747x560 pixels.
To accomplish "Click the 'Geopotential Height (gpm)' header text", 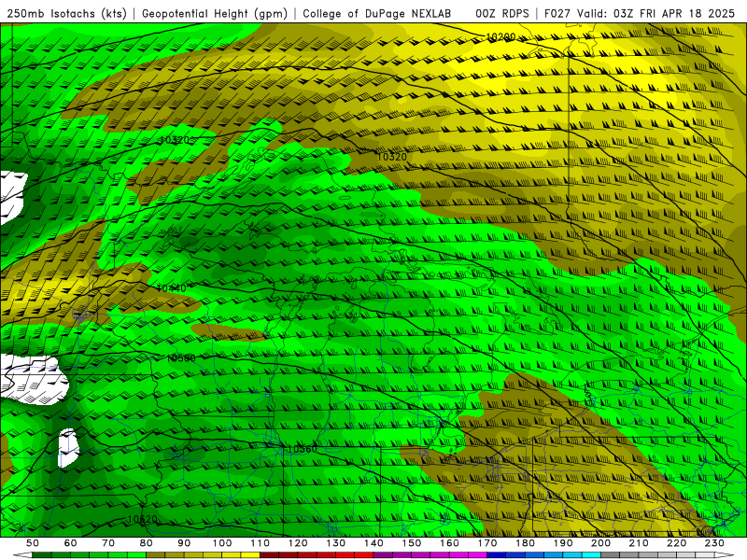I will (x=215, y=13).
